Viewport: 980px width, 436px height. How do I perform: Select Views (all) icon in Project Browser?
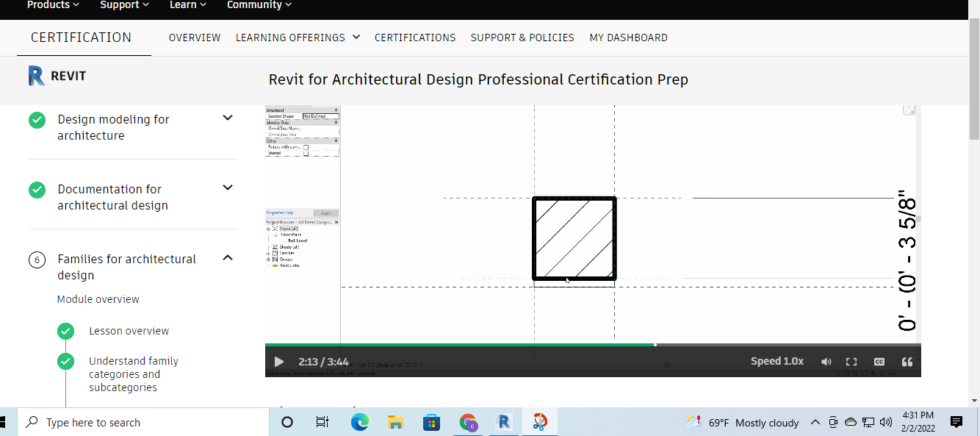(x=275, y=229)
